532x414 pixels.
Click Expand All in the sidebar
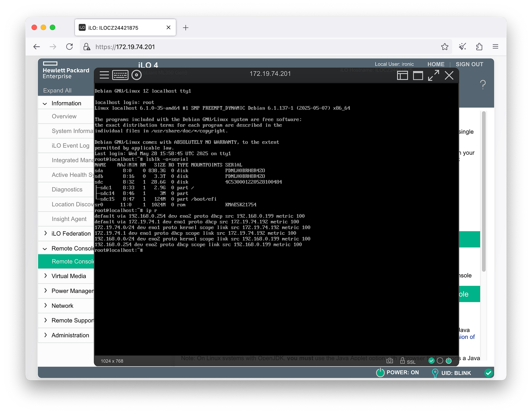[x=57, y=91]
